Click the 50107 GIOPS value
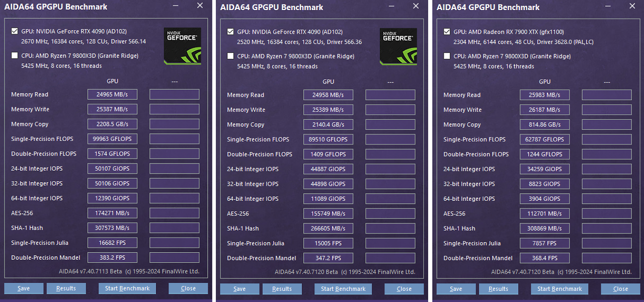The width and height of the screenshot is (644, 302). point(112,168)
